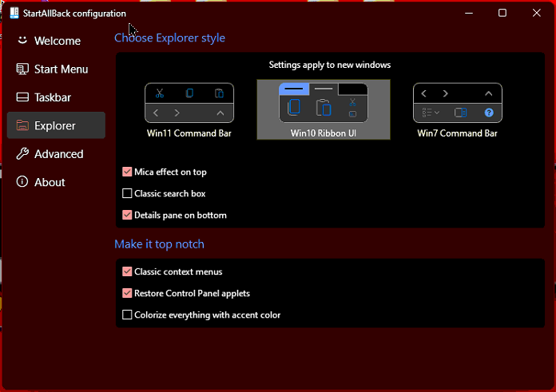Click the Explorer folder icon in sidebar
Screen dimensions: 556x392
pyautogui.click(x=22, y=126)
